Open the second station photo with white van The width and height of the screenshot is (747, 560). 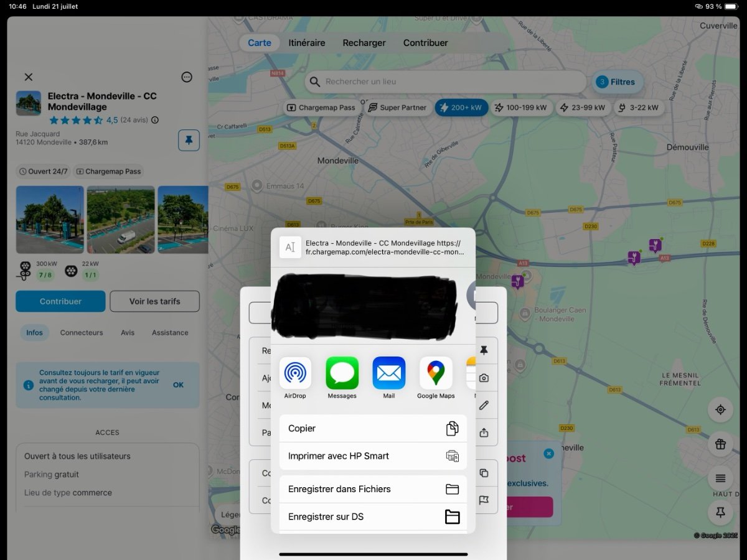[121, 220]
